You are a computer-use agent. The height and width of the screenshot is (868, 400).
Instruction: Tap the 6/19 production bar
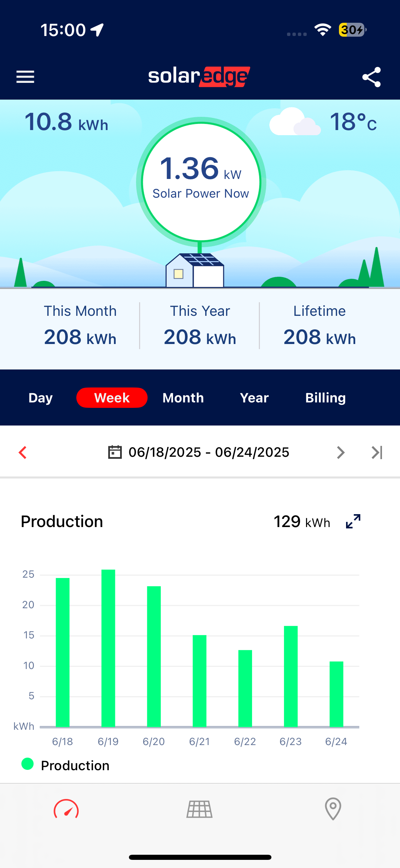pos(108,648)
